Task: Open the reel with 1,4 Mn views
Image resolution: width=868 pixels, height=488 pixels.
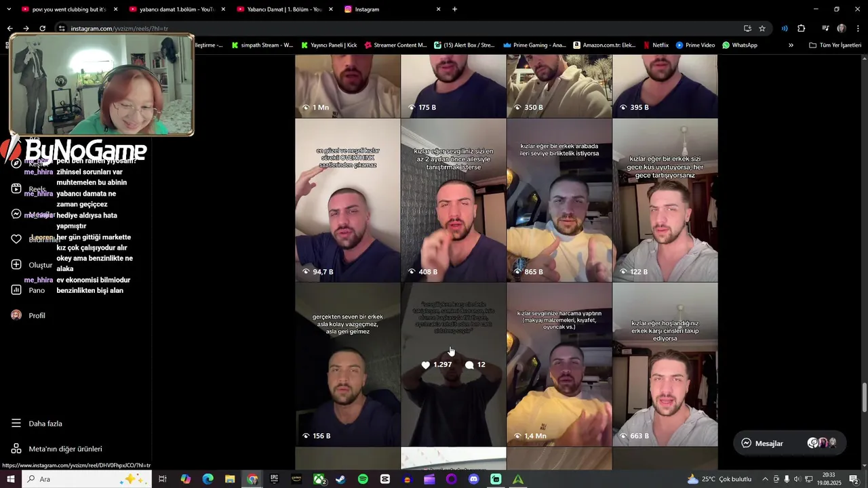Action: [559, 365]
